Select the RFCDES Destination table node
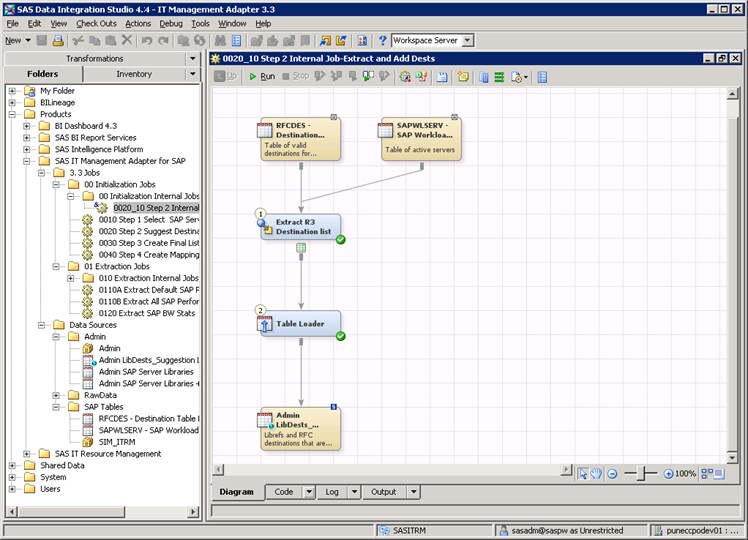The width and height of the screenshot is (748, 540). (300, 139)
